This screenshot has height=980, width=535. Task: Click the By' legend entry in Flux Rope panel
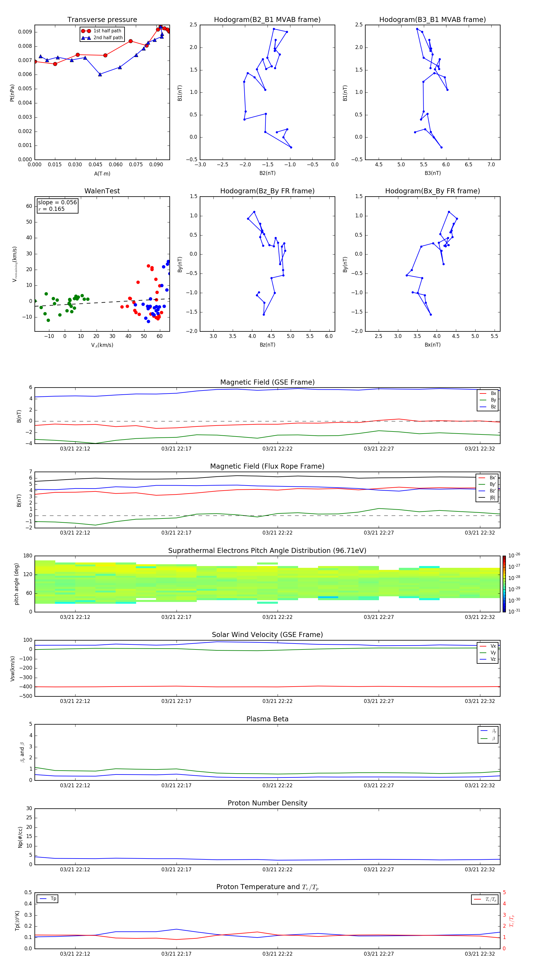click(x=487, y=484)
